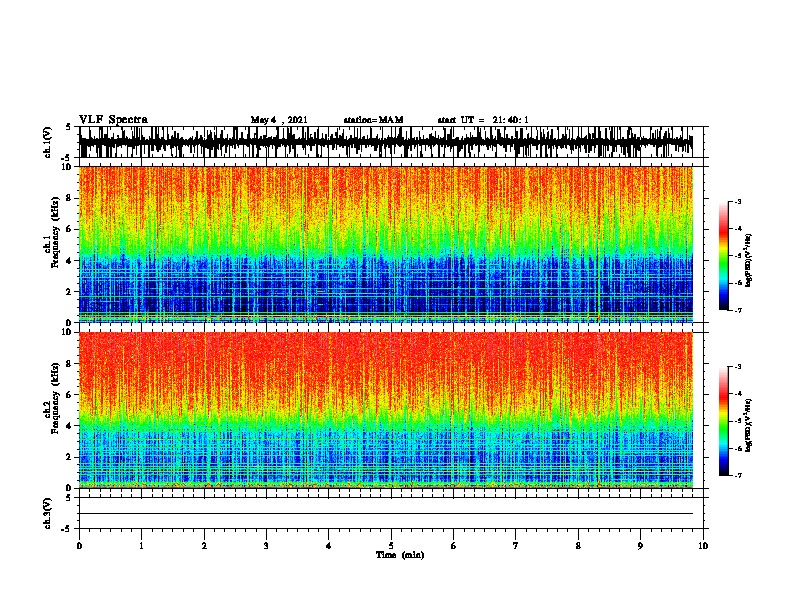Screen dimensions: 792x612
Task: Click the time axis tick label "6"
Action: click(x=453, y=545)
